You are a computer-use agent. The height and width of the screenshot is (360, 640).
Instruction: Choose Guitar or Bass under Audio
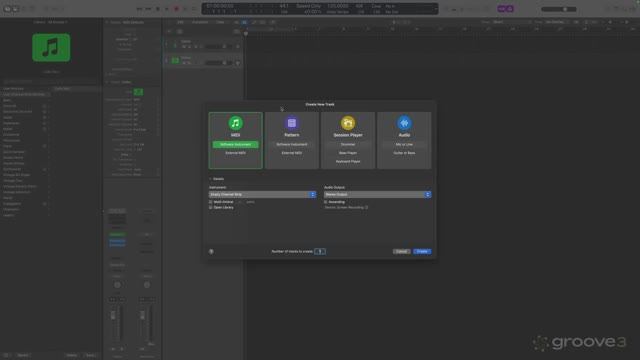[404, 153]
